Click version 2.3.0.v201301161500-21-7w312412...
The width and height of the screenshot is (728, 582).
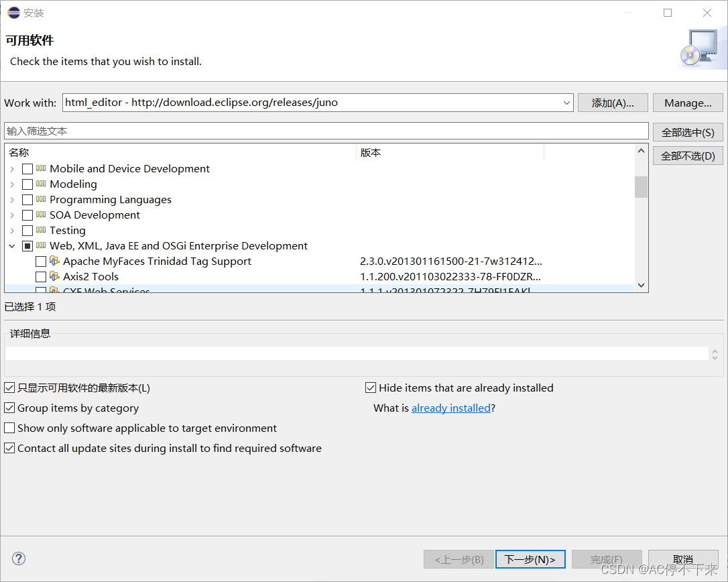tap(451, 261)
